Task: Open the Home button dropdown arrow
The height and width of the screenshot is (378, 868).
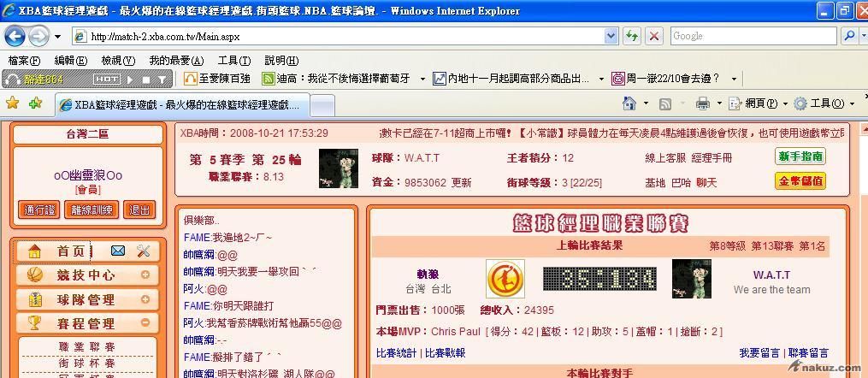Action: point(646,103)
